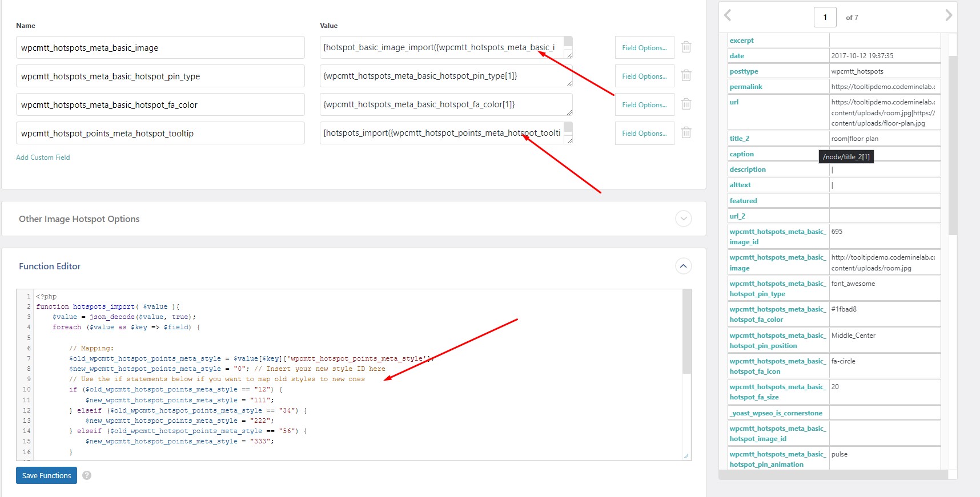
Task: Delete the wpcmtt_hotspots_meta_basic_image custom field row
Action: [686, 47]
